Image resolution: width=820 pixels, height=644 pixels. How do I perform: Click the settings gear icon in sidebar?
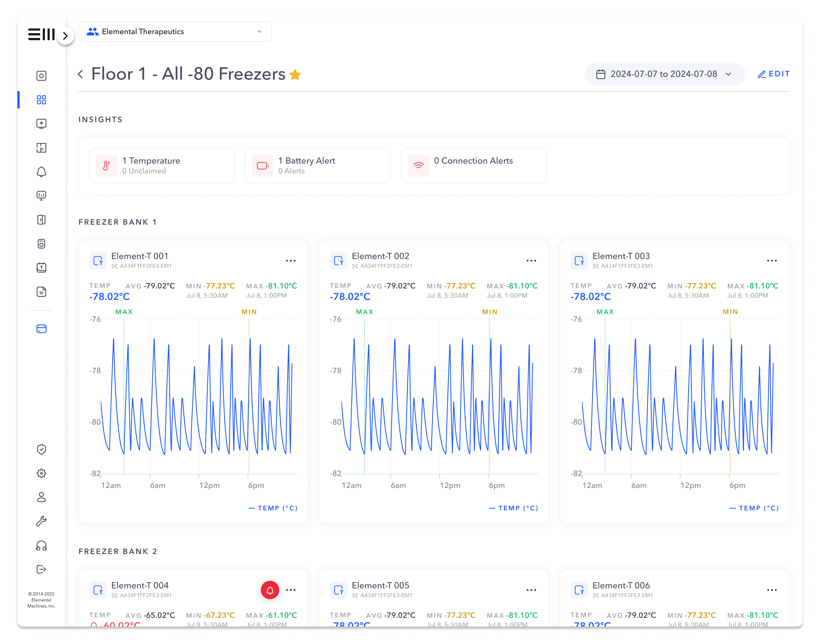[x=41, y=473]
